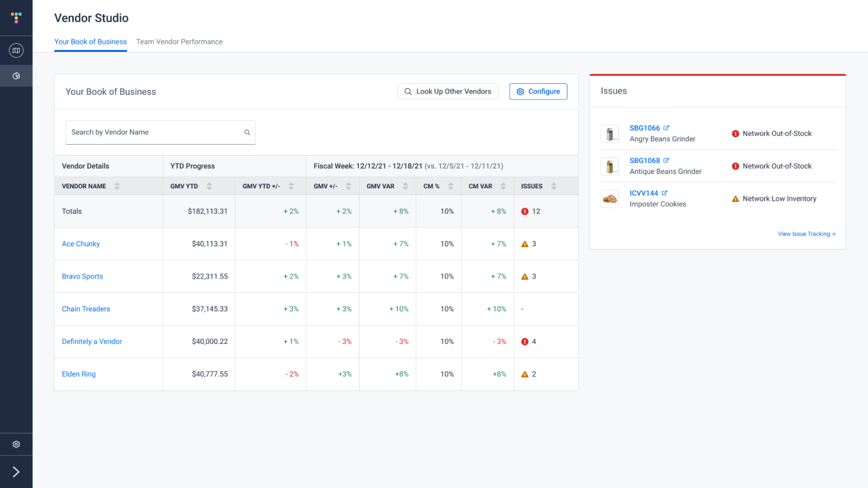Open sidebar settings via the gear icon
Screen dimensions: 868x488
(16, 444)
